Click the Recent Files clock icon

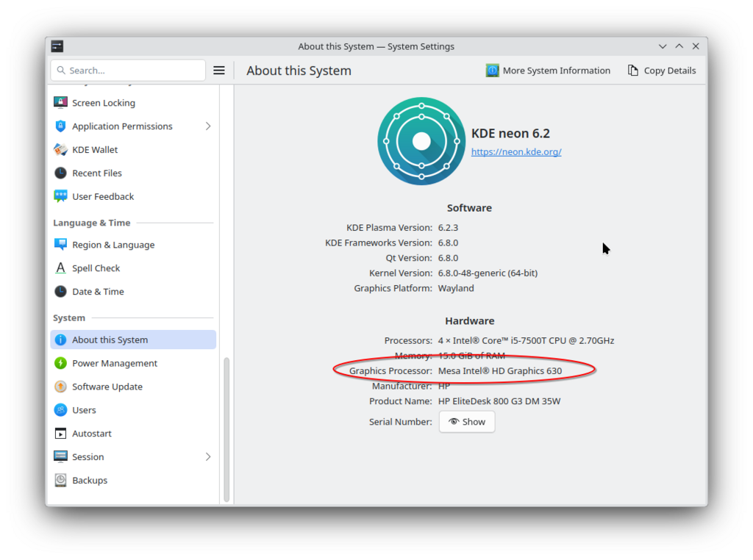pos(60,173)
